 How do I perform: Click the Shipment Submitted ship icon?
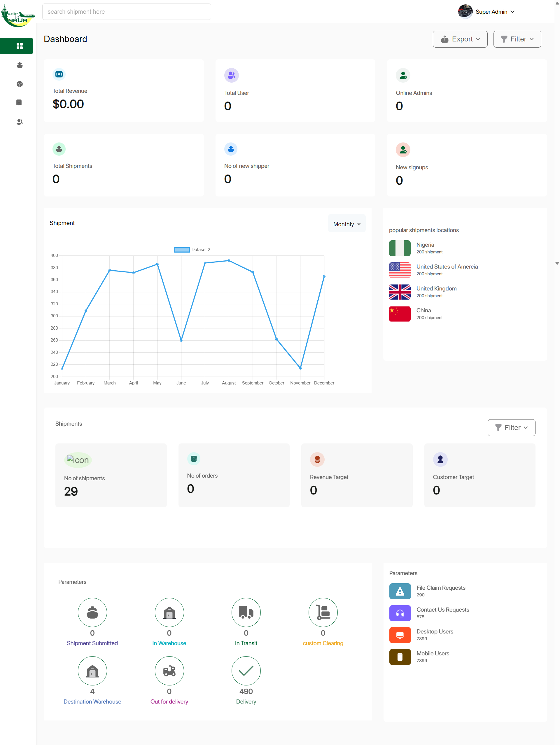(92, 612)
